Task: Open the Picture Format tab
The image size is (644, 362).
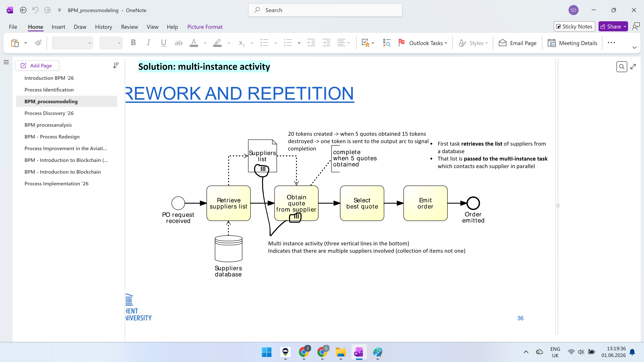Action: click(205, 27)
